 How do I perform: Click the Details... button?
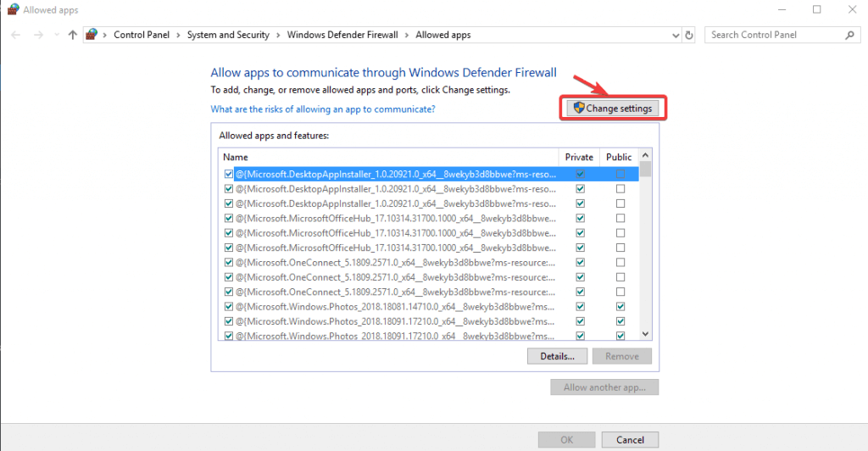557,356
